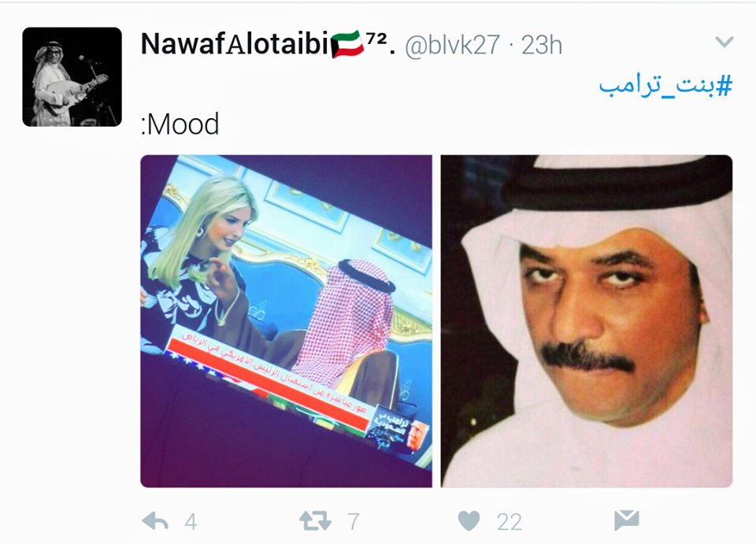Open the 23h timestamp permalink
Image resolution: width=756 pixels, height=544 pixels.
[x=542, y=46]
